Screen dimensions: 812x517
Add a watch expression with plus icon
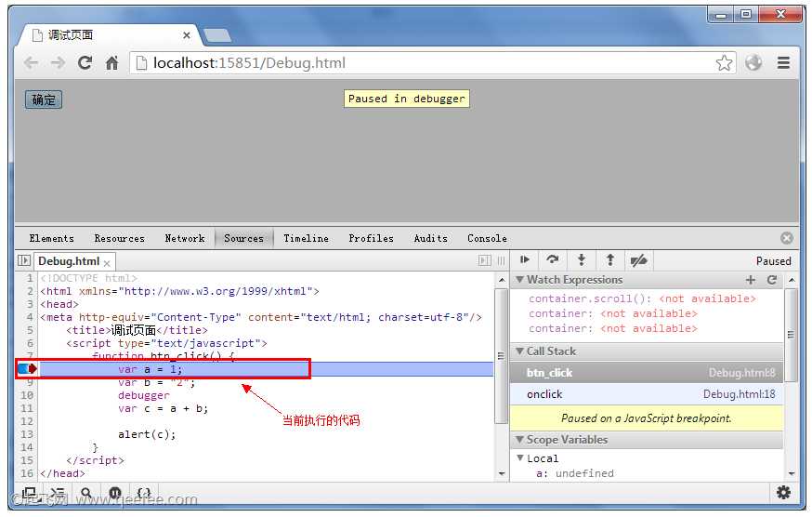751,280
